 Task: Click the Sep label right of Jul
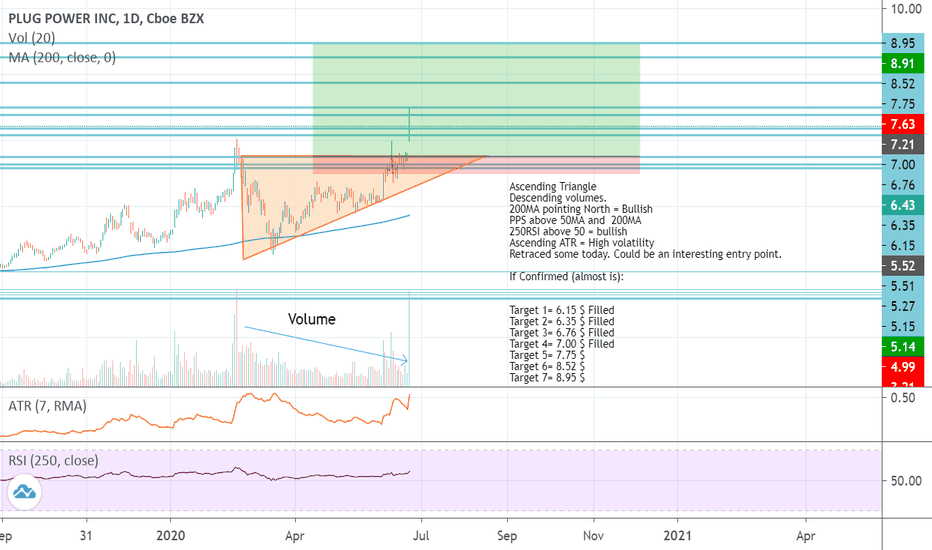pyautogui.click(x=506, y=536)
